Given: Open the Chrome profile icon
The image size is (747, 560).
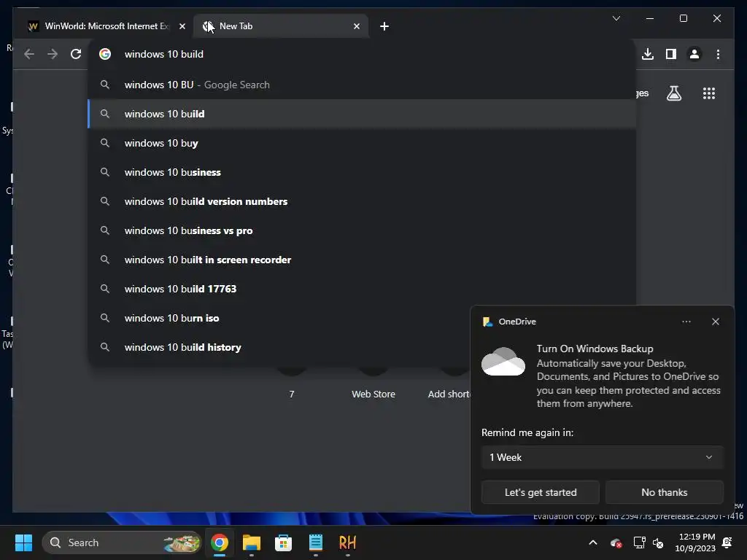Looking at the screenshot, I should tap(694, 54).
